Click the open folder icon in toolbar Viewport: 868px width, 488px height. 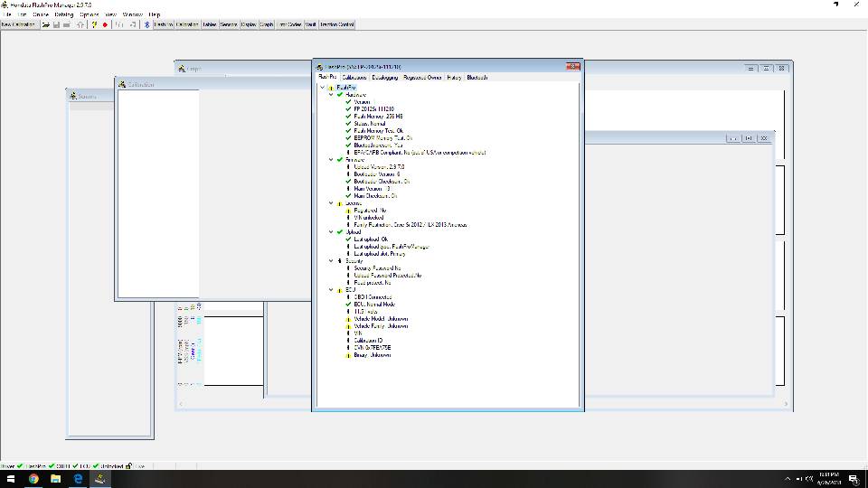click(45, 24)
